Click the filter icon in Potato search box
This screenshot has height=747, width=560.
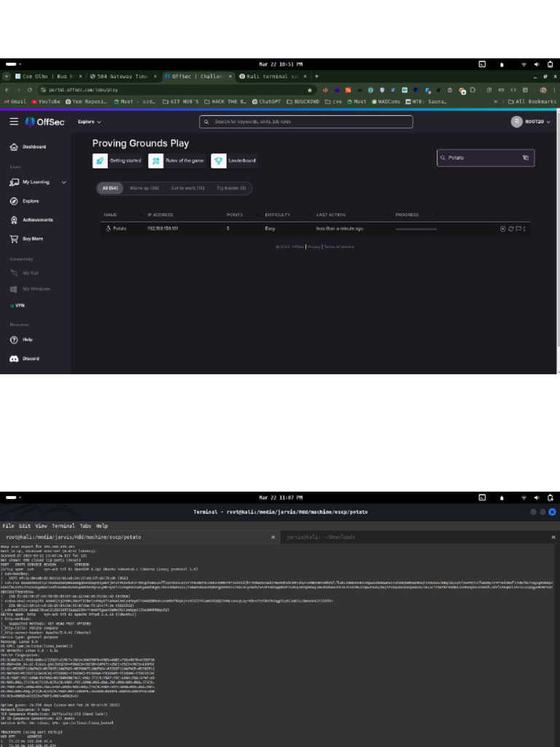[x=525, y=158]
